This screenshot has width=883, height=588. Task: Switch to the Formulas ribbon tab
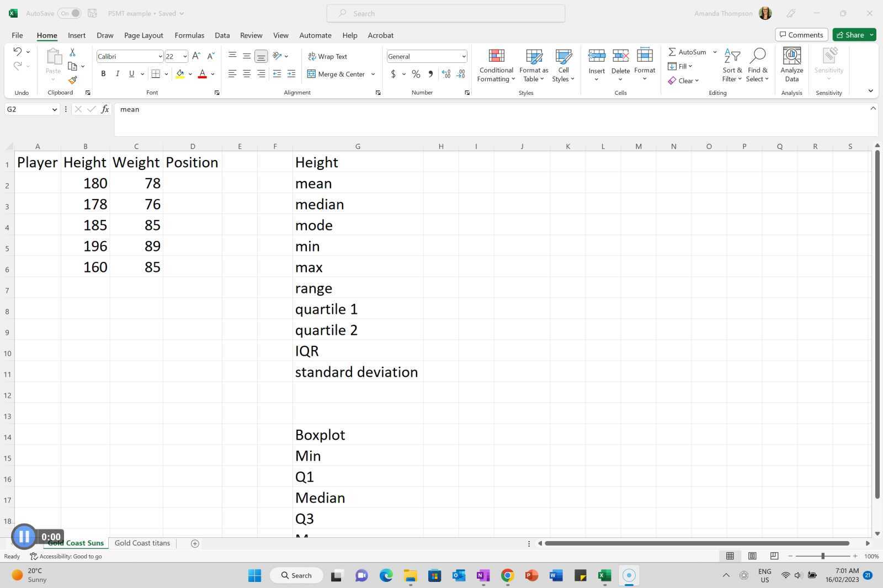click(x=189, y=35)
